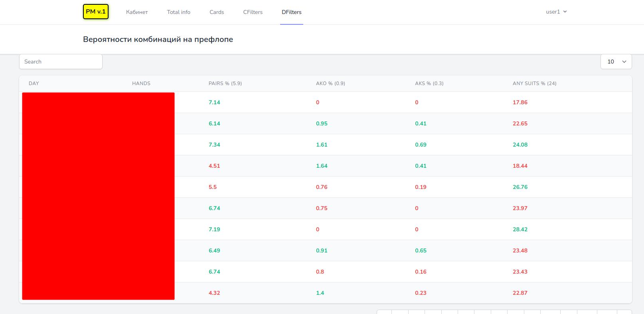Sort by PAIRS % (5.9) column
The height and width of the screenshot is (314, 644).
point(225,83)
